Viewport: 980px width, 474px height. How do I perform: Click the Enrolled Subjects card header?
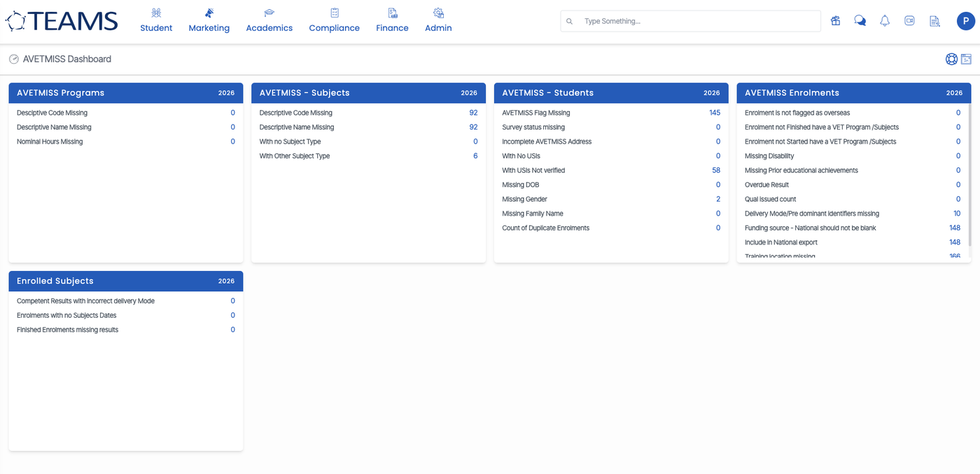[126, 281]
